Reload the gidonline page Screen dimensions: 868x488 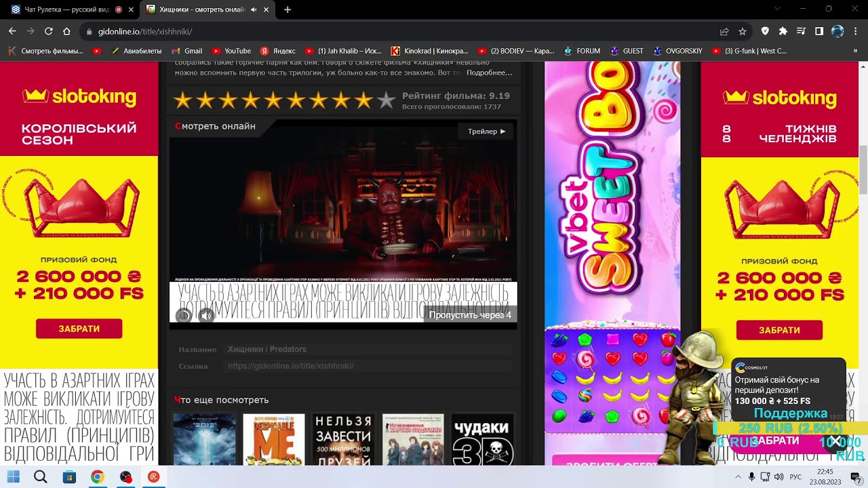tap(49, 31)
